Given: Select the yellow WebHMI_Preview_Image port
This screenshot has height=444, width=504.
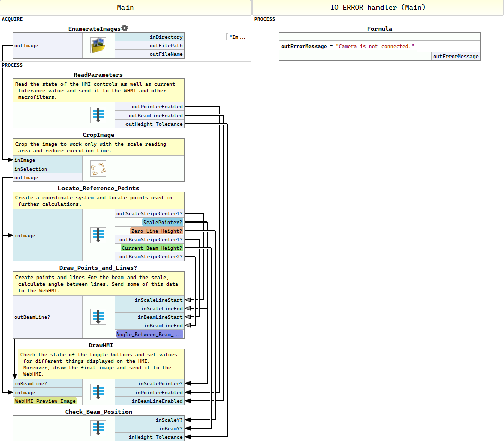Looking at the screenshot, I should [45, 401].
